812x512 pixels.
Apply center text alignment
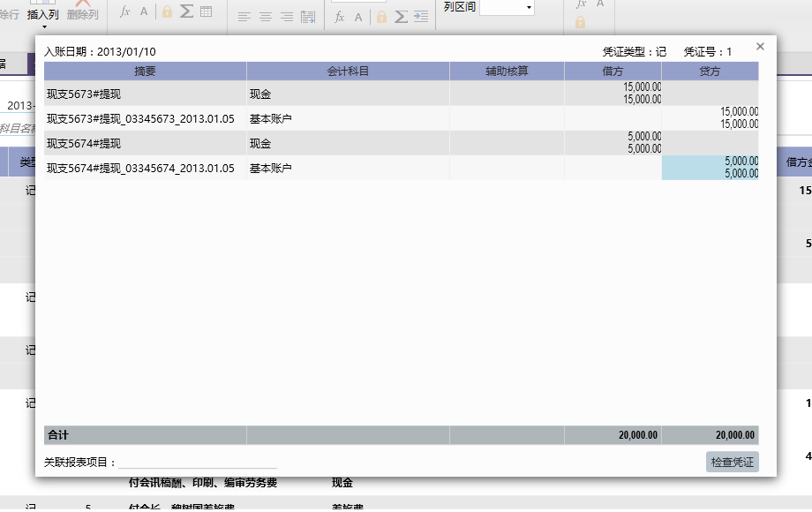[x=265, y=17]
